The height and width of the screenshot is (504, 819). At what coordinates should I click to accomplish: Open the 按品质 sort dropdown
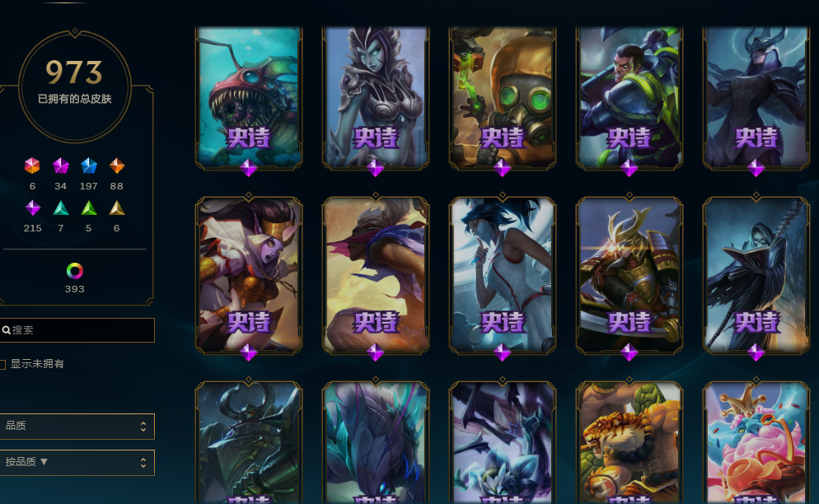click(x=77, y=462)
